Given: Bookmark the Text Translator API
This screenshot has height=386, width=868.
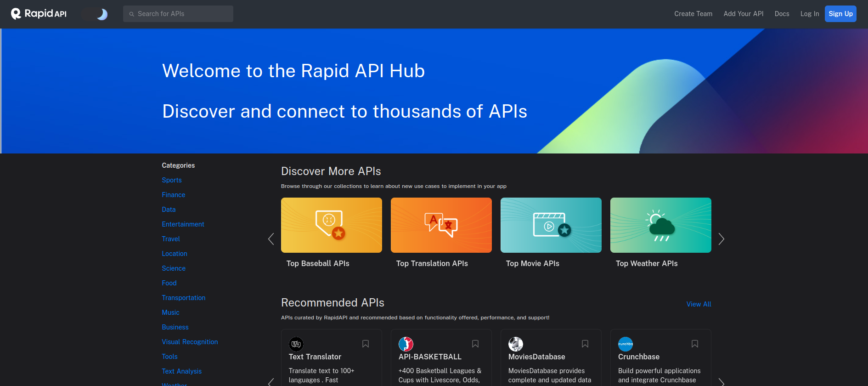Looking at the screenshot, I should tap(366, 344).
